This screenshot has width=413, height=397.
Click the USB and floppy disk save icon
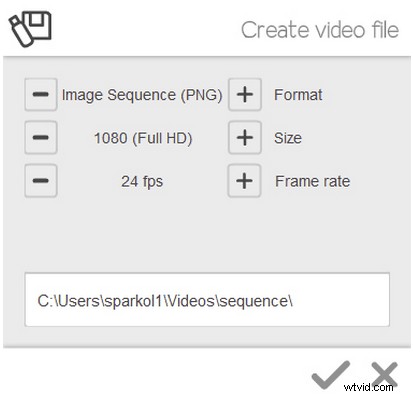click(30, 29)
